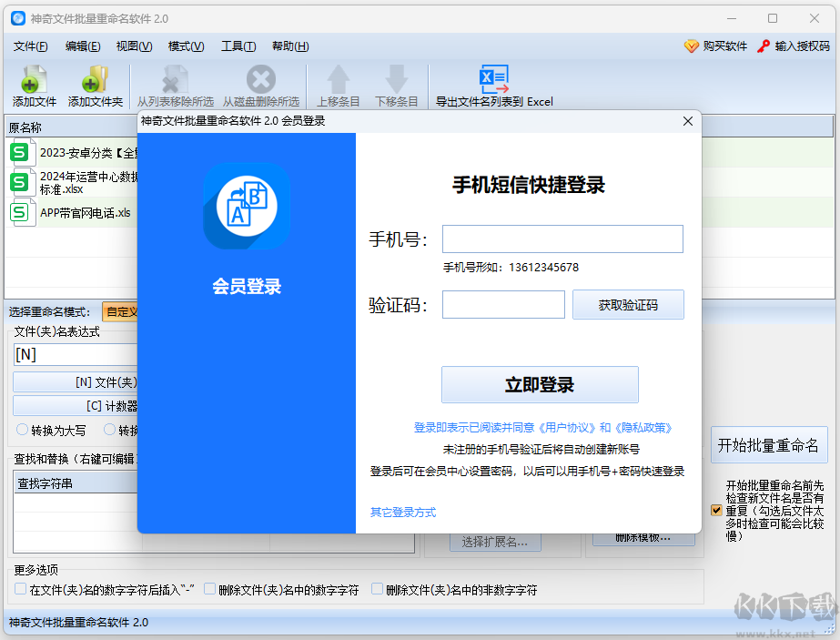
Task: Click the 从磁盘删除所选 delete icon
Action: [260, 80]
